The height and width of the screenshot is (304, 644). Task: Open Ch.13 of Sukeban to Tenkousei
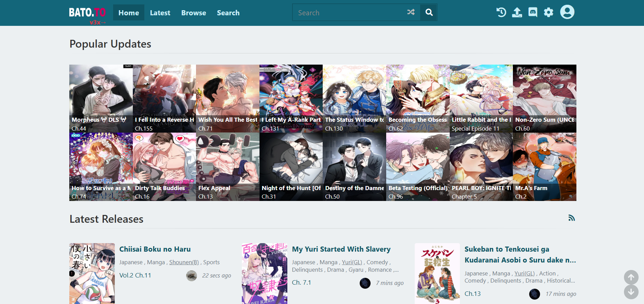click(473, 293)
